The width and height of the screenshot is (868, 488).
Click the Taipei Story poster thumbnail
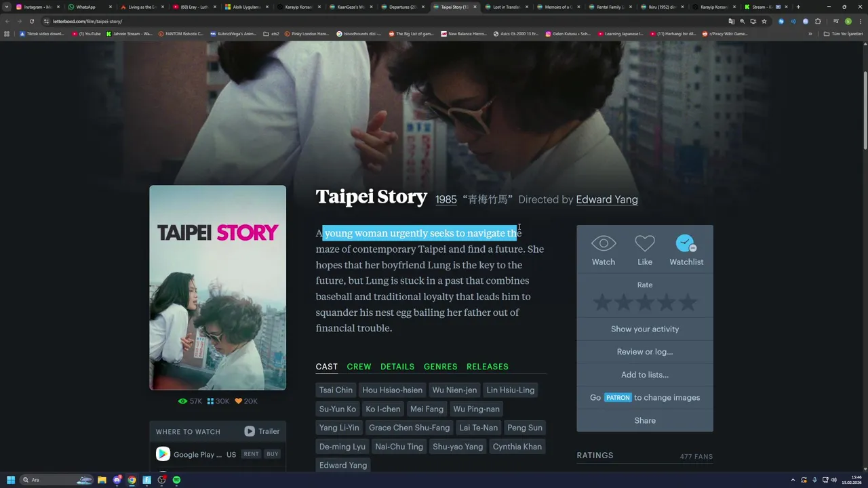[x=218, y=288]
